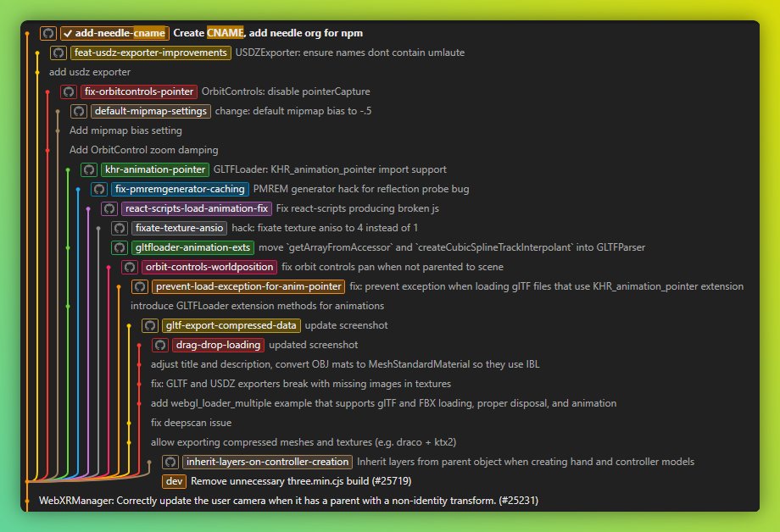
Task: Open commit 'change: default mipmap bias to -.5'
Action: click(293, 111)
